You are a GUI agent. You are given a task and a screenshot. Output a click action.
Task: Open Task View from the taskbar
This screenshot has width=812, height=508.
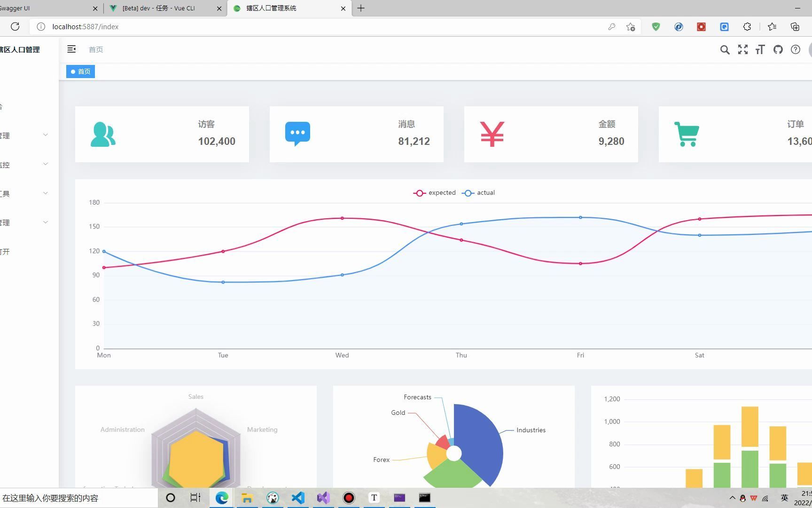coord(195,498)
